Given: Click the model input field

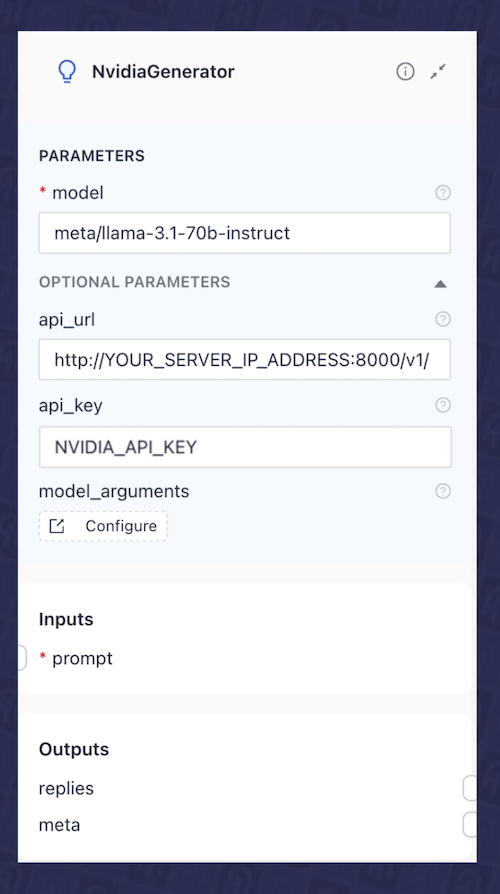Looking at the screenshot, I should [245, 233].
